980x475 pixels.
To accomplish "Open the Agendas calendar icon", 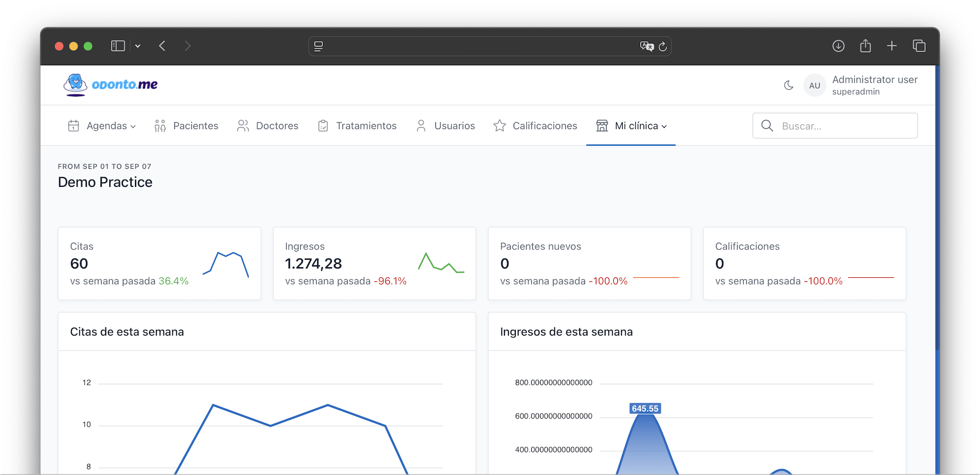I will (x=74, y=125).
